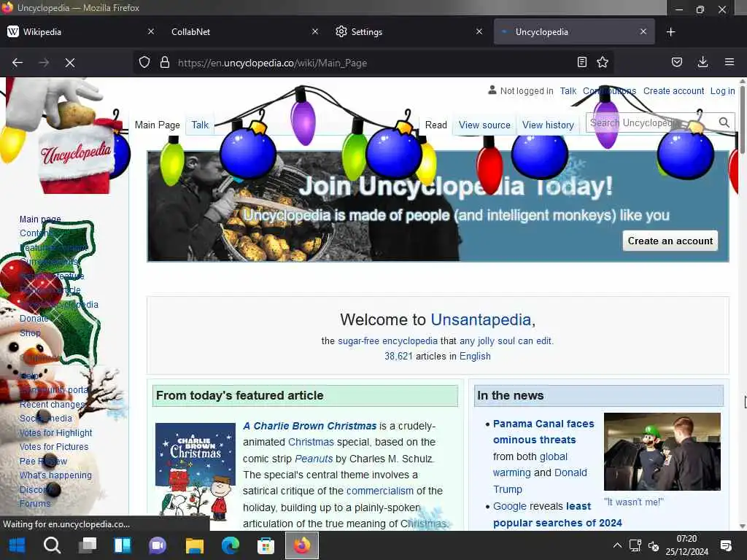Open the article Talk tab
The width and height of the screenshot is (747, 560).
pos(200,125)
